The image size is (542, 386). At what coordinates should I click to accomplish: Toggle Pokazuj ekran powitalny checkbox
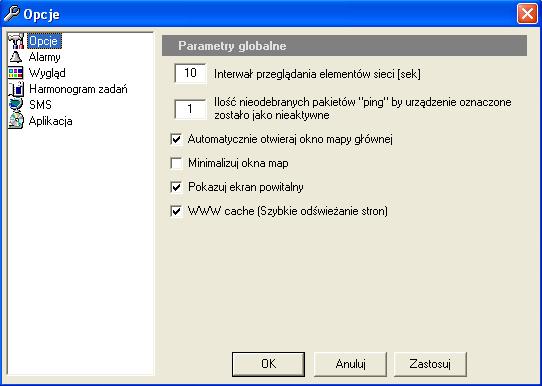[x=176, y=187]
